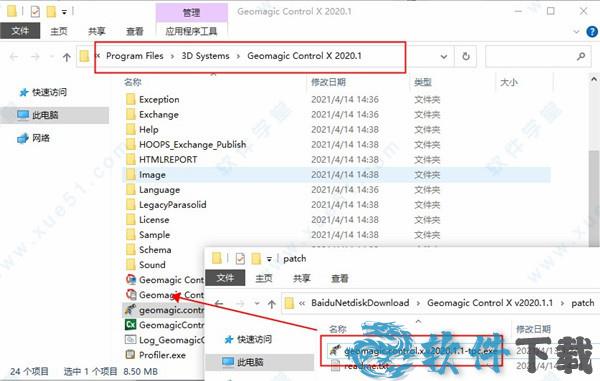This screenshot has width=600, height=381.
Task: Open quick access toolbar dropdown in patch window
Action: click(269, 259)
